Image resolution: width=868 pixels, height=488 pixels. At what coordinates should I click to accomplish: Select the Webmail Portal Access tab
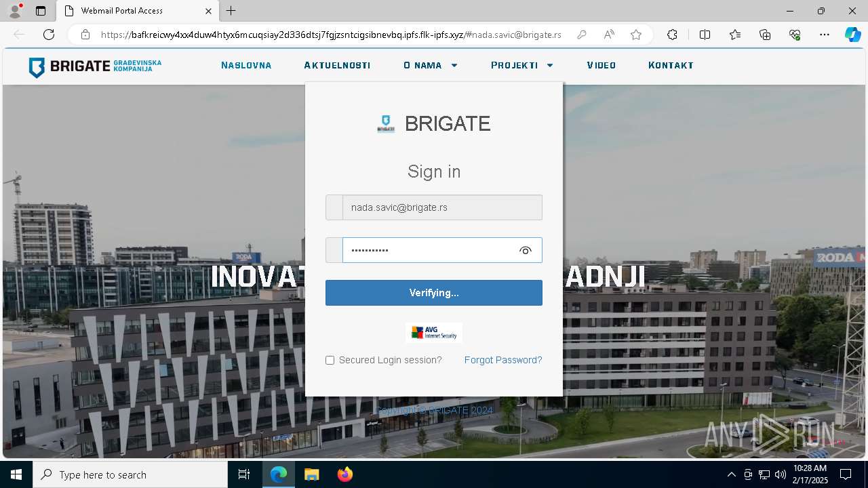tap(138, 11)
